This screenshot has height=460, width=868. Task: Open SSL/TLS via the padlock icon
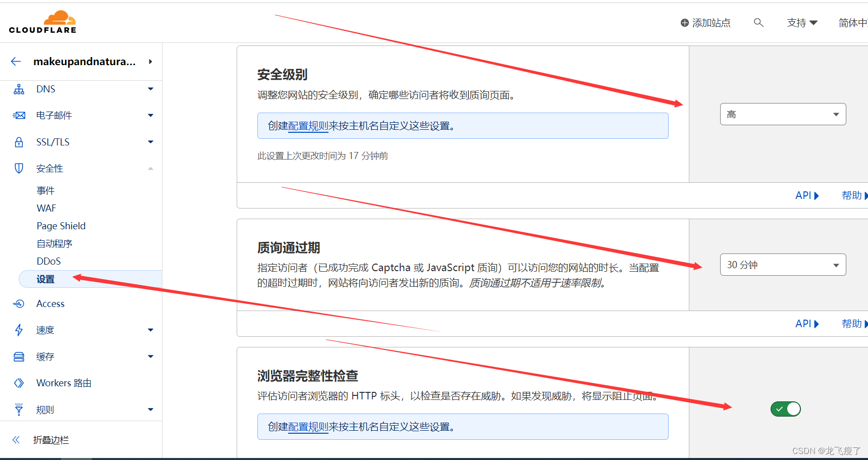coord(19,142)
